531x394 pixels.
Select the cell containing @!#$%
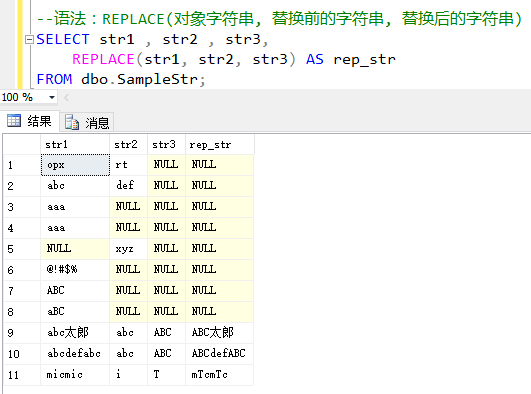tap(75, 270)
